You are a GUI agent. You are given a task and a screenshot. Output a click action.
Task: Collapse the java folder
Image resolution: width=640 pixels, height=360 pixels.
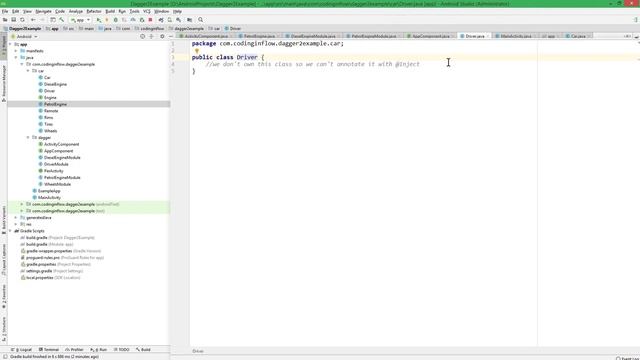click(x=16, y=58)
